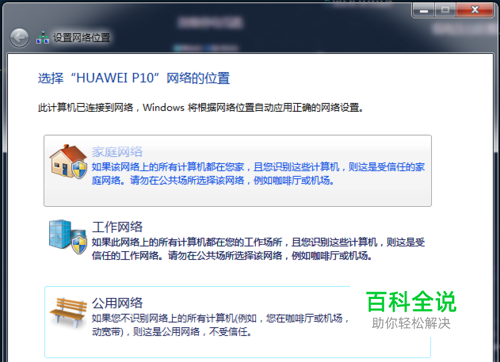Click the office building icon for 工作网络

(68, 236)
